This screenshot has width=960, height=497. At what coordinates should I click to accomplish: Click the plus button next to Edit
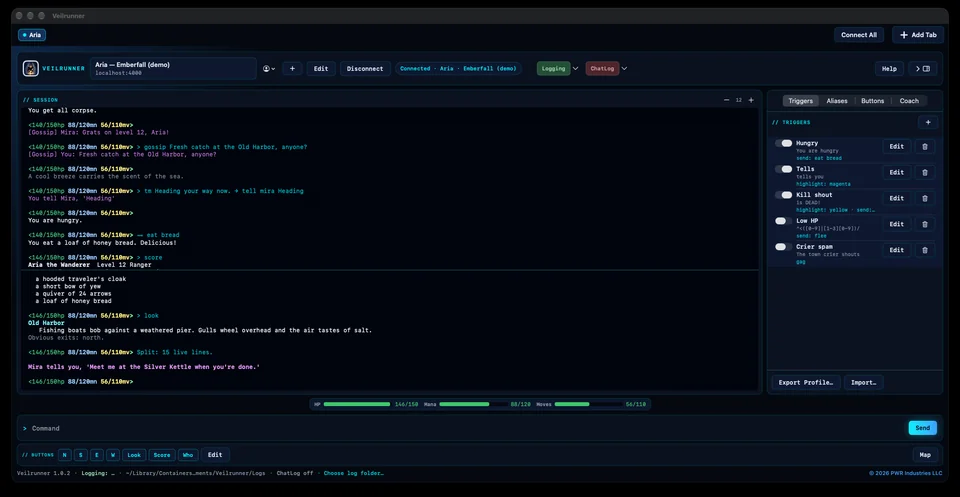(x=292, y=69)
